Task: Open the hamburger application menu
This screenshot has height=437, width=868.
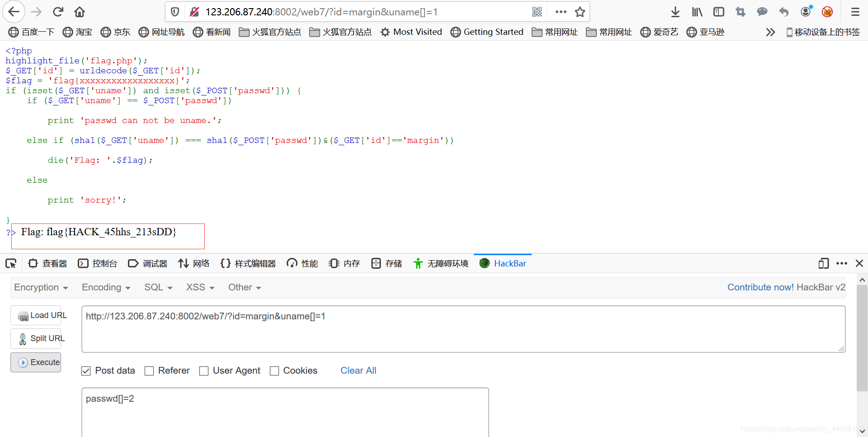Action: pos(855,12)
